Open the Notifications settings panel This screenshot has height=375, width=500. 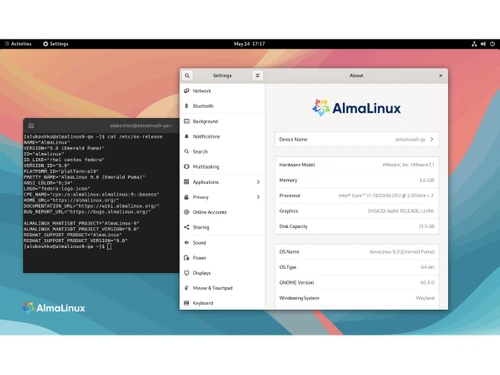[222, 136]
